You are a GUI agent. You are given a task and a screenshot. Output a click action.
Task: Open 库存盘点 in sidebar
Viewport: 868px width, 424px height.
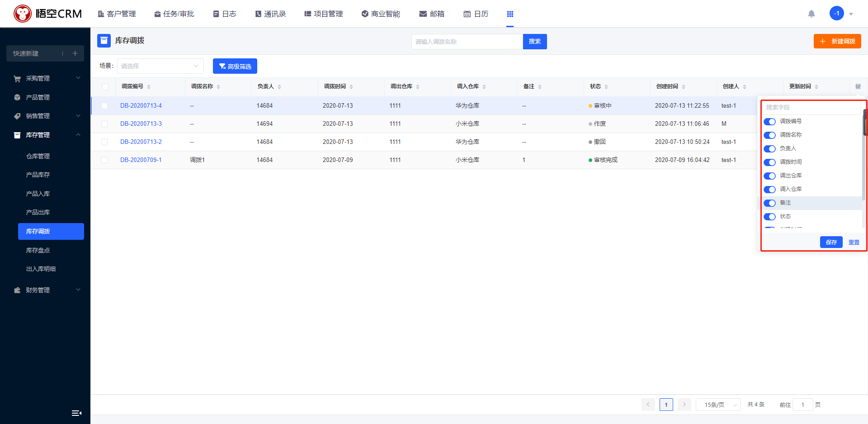coord(38,250)
